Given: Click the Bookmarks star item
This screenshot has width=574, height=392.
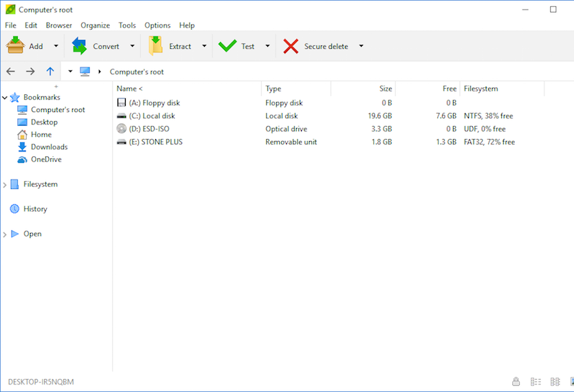Looking at the screenshot, I should [35, 97].
